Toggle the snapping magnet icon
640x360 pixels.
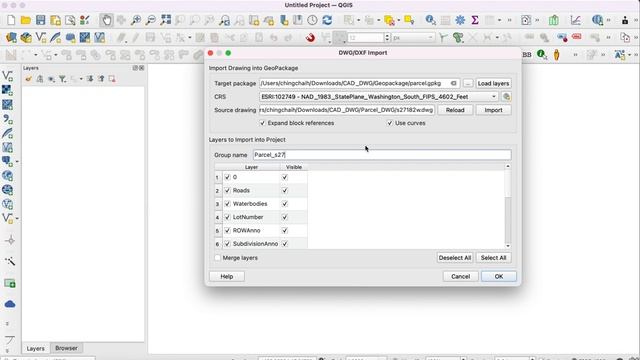click(310, 38)
